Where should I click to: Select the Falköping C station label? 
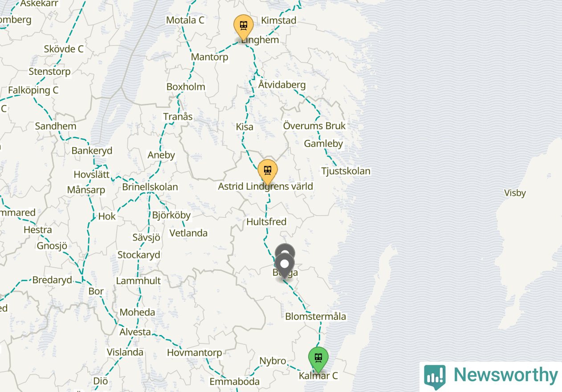pos(33,90)
